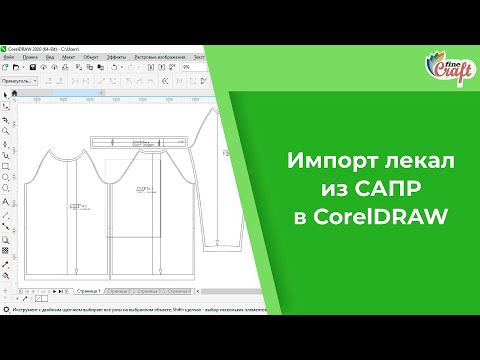
Task: Click the Copy icon in the toolbar
Action: pos(90,67)
